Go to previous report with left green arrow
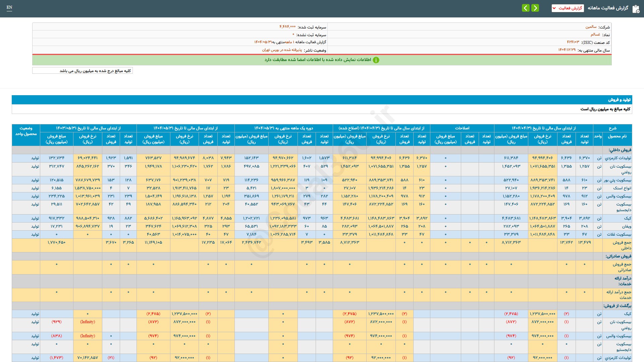 [526, 8]
